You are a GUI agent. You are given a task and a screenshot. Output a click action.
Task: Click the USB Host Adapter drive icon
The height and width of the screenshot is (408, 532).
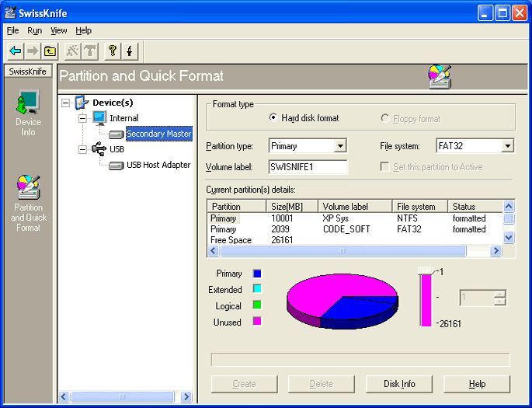(116, 166)
